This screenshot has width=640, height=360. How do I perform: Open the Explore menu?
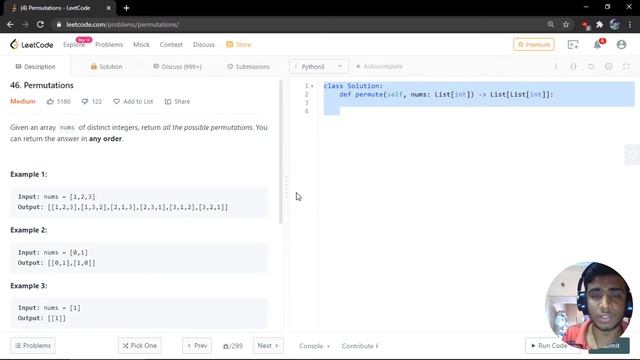(x=74, y=44)
